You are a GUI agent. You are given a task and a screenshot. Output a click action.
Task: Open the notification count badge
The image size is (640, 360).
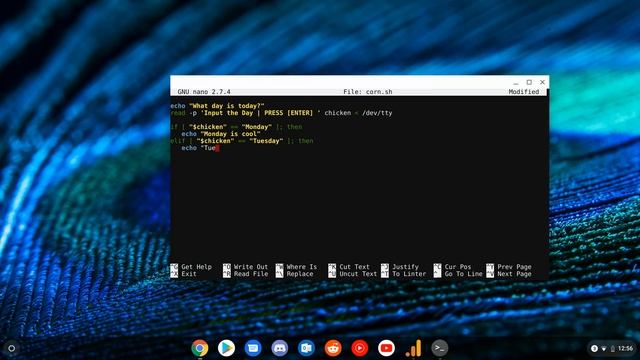tap(594, 348)
